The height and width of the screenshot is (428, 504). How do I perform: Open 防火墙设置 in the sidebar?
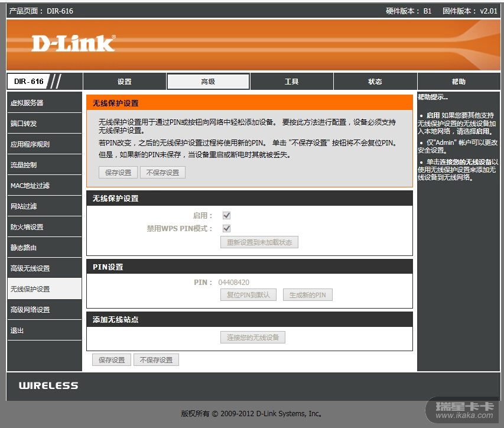pos(44,227)
